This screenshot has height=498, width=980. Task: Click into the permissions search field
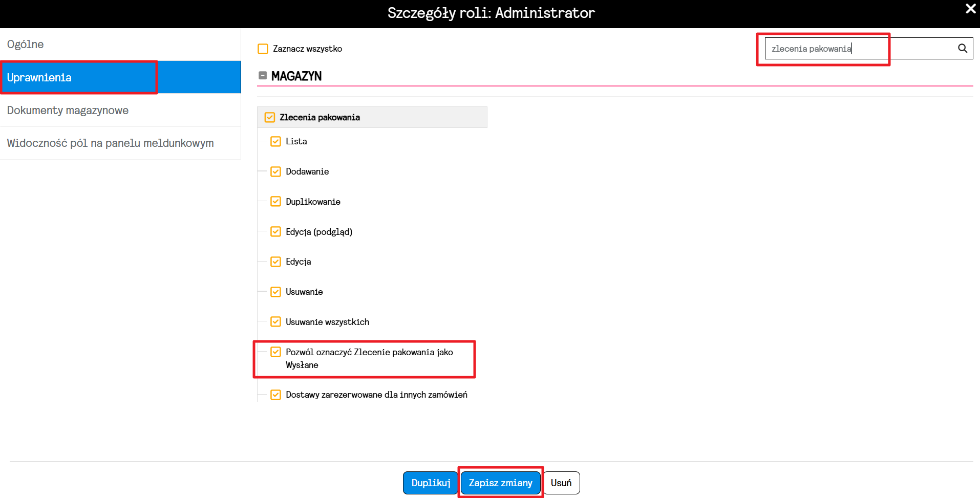point(860,49)
